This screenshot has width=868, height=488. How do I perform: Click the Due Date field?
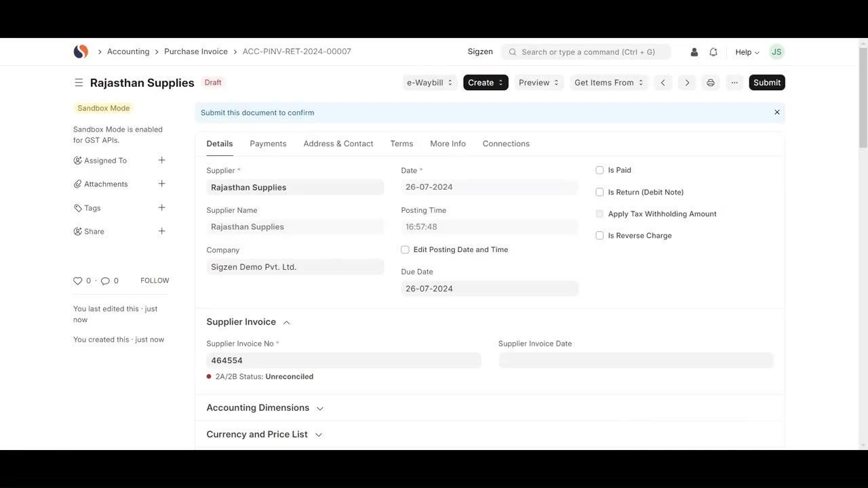[x=490, y=289]
